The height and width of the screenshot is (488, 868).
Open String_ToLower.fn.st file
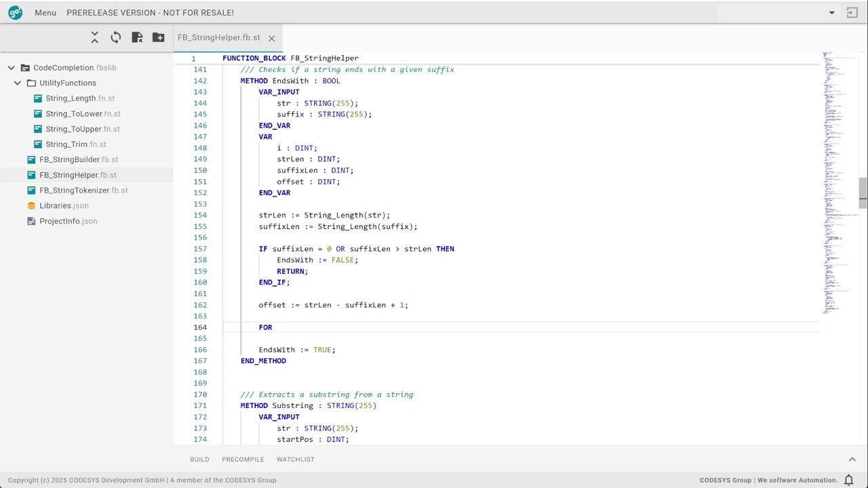[83, 114]
